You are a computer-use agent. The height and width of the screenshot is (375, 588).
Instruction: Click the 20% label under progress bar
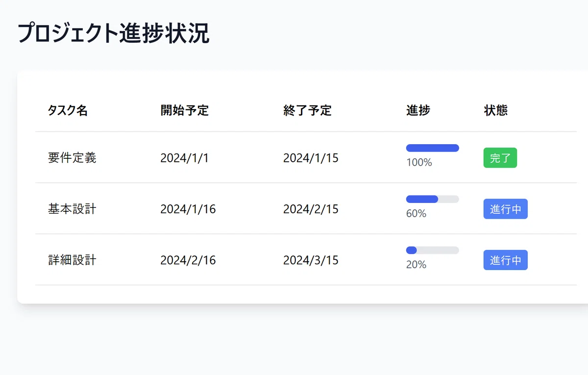pos(416,265)
